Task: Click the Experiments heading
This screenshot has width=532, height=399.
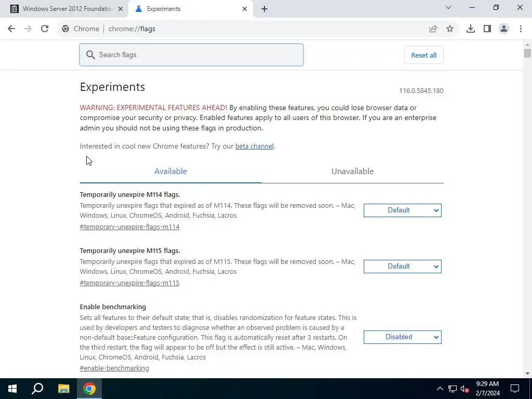Action: tap(112, 87)
